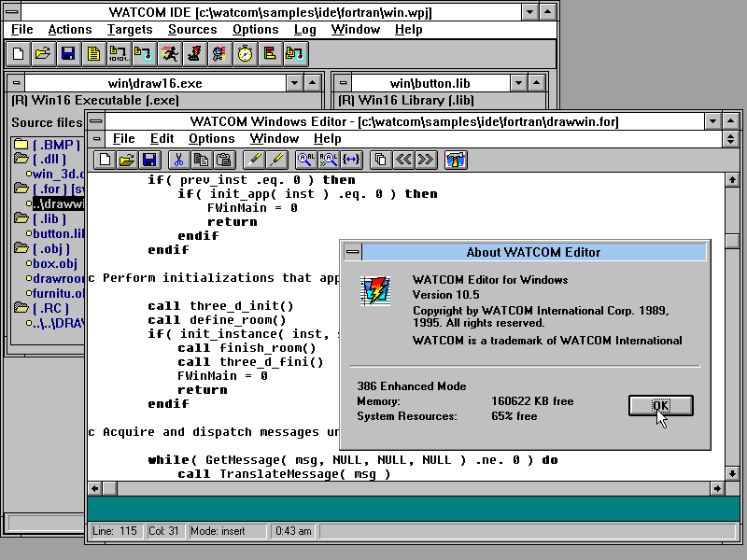Click the editor vertical scrollbar down arrow
This screenshot has height=560, width=747.
[x=732, y=473]
